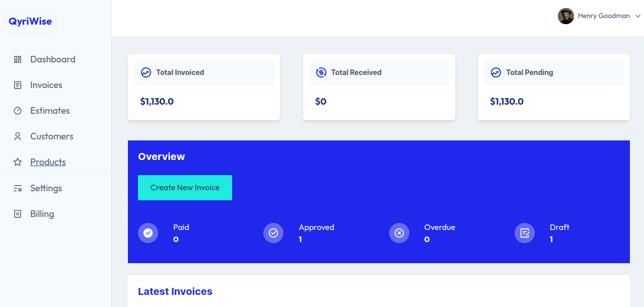
Task: Click the Billing receipt icon
Action: point(18,214)
